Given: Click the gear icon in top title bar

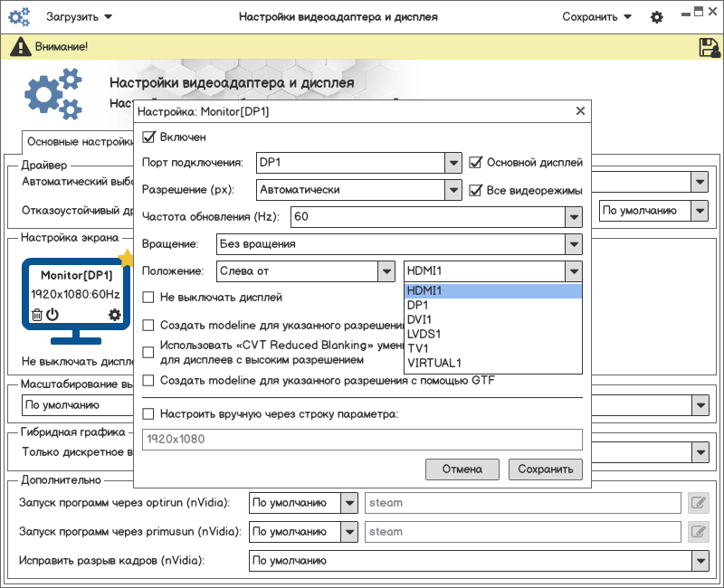Looking at the screenshot, I should click(657, 17).
